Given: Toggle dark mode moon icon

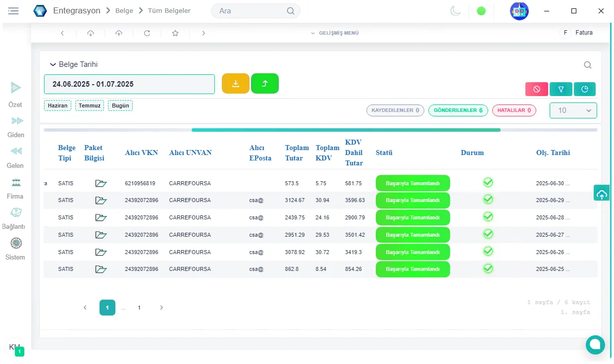Looking at the screenshot, I should click(x=456, y=11).
